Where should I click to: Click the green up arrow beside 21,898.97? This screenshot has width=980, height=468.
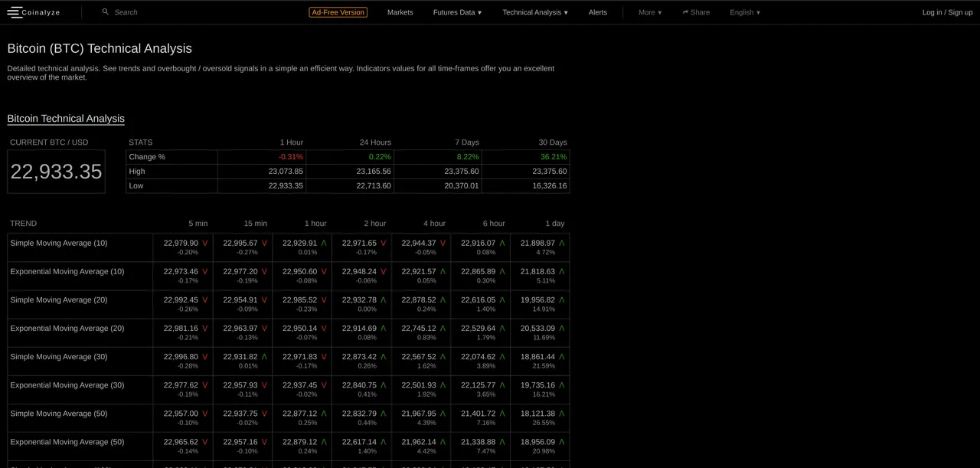pos(562,244)
